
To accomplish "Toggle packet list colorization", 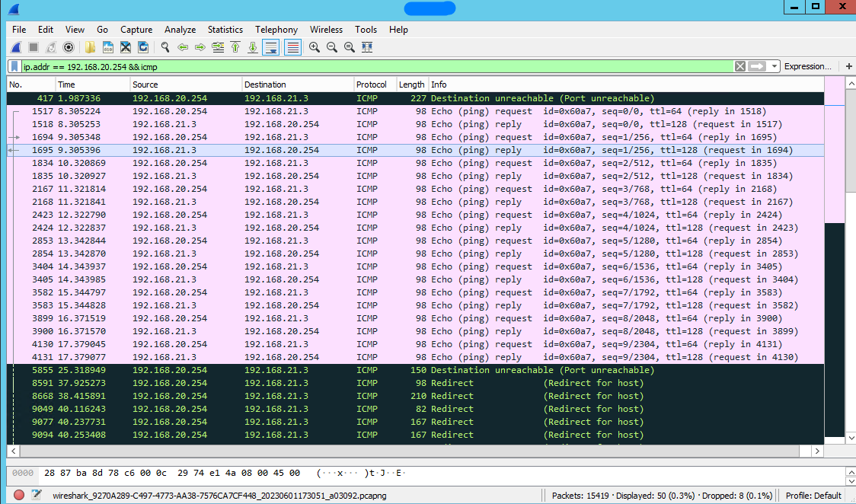I will click(293, 47).
